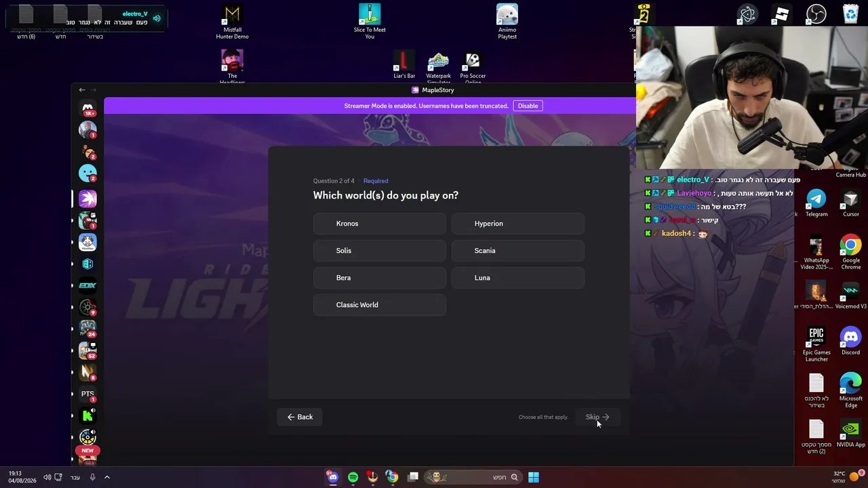
Task: Open Discord direct messages home icon
Action: (x=87, y=108)
